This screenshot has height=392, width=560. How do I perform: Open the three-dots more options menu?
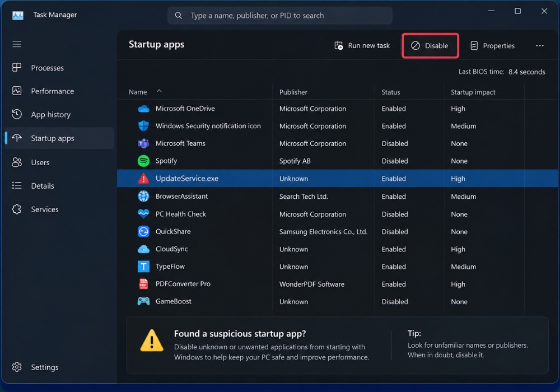[x=540, y=46]
